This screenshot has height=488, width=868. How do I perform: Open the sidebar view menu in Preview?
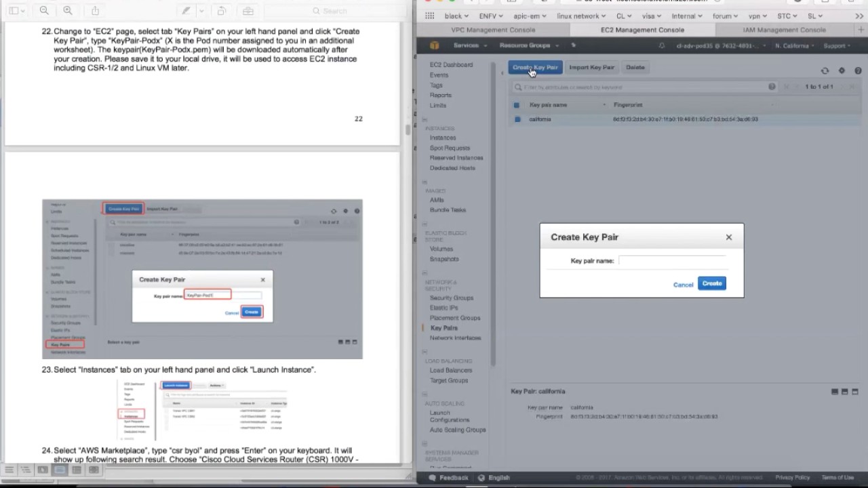pos(17,11)
